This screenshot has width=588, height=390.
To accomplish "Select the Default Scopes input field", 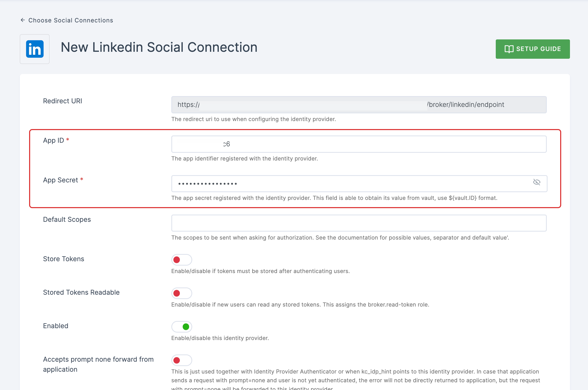I will (x=359, y=223).
